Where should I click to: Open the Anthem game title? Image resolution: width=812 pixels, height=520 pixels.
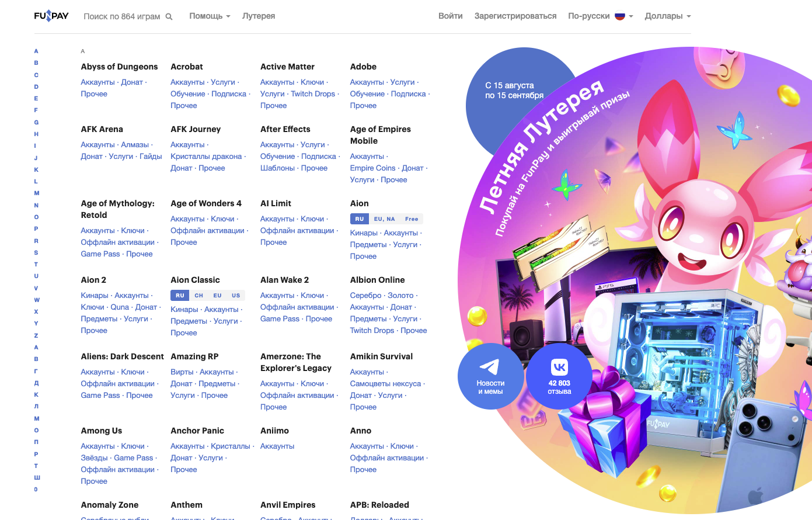[186, 505]
